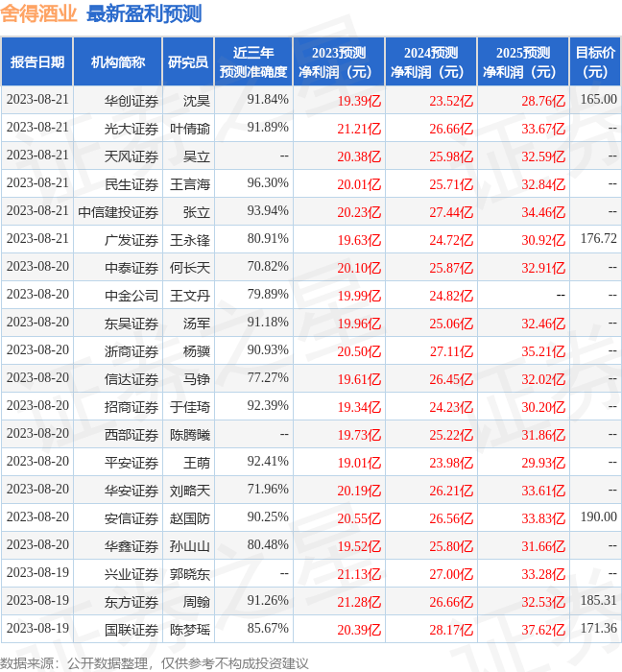Click researcher 孙山山
The image size is (622, 672).
pyautogui.click(x=190, y=546)
